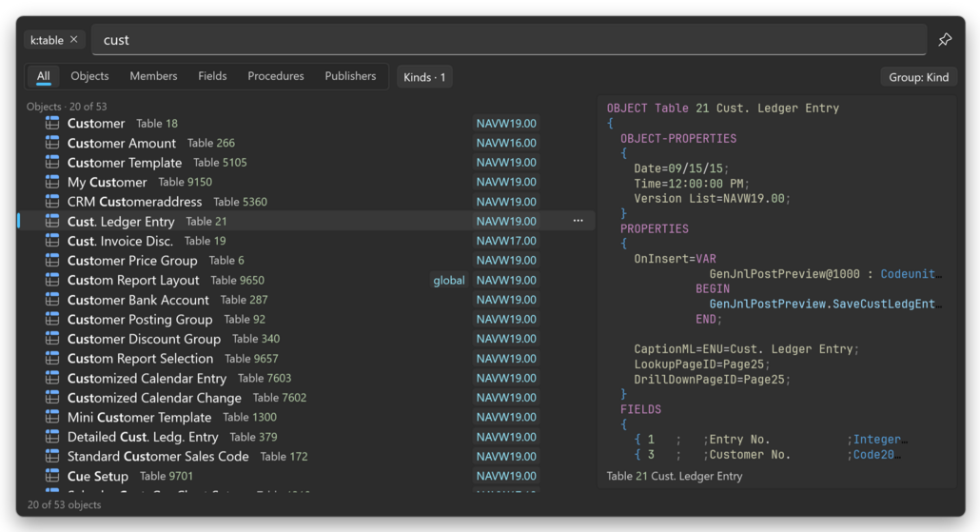Select the Custom Report Layout result
The height and width of the screenshot is (532, 980).
[306, 280]
